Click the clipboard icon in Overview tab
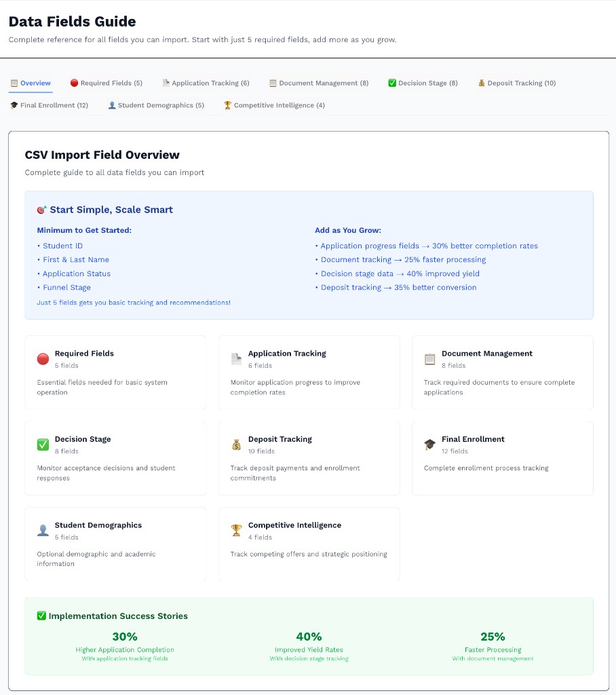Image resolution: width=616 pixels, height=695 pixels. pos(14,83)
